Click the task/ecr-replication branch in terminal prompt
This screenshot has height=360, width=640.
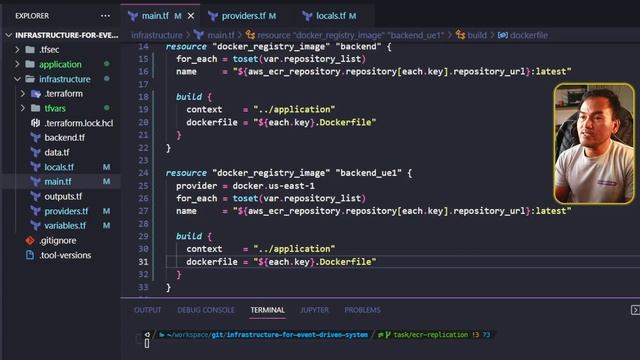(431, 335)
